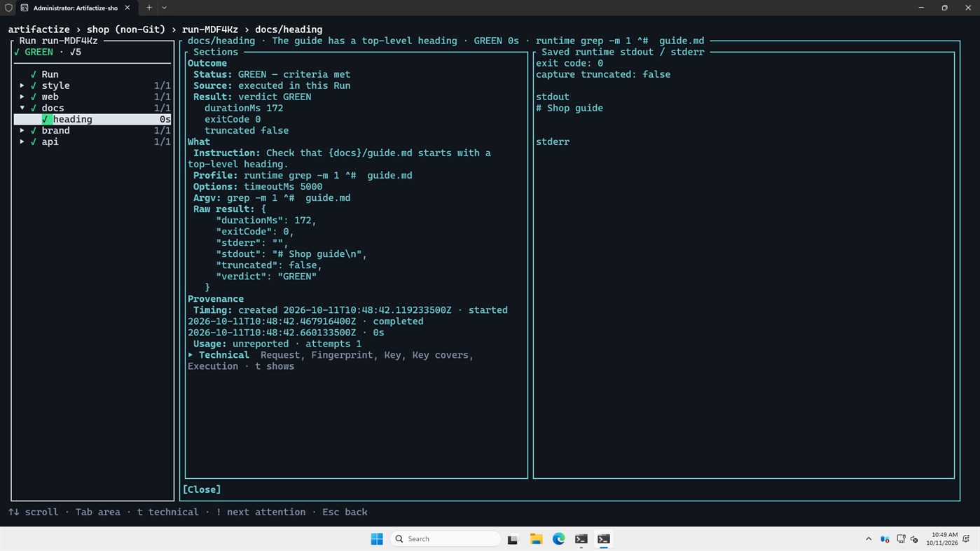The width and height of the screenshot is (980, 551).
Task: Expand the api tree node
Action: pos(22,141)
